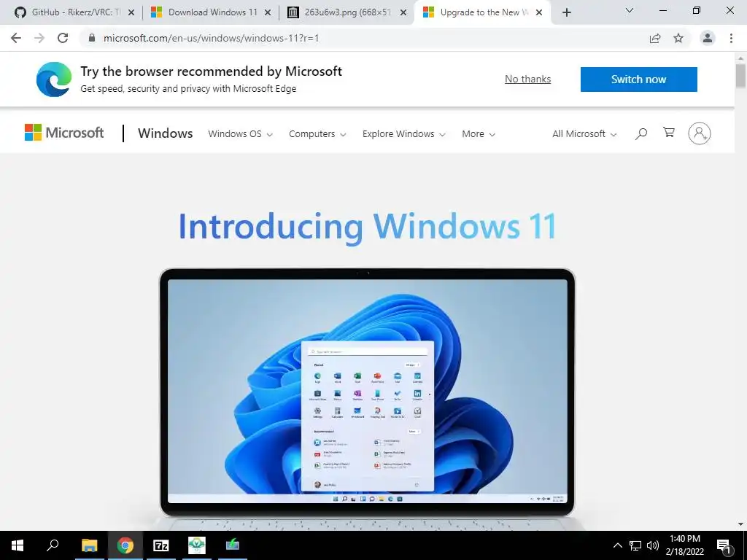This screenshot has height=560, width=747.
Task: Open a new tab
Action: pos(566,12)
